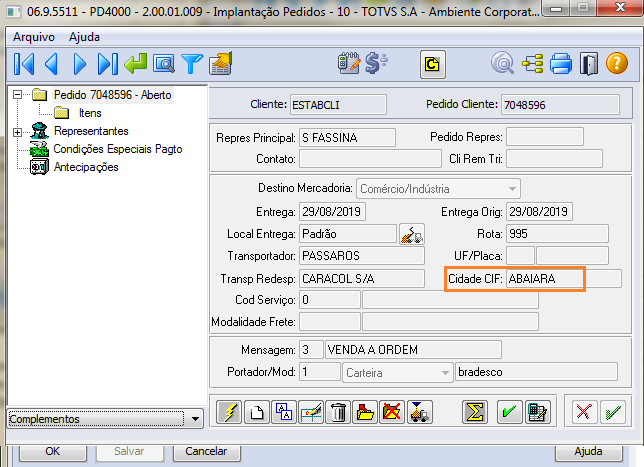Click the yellow sigma totals icon
644x467 pixels.
475,412
